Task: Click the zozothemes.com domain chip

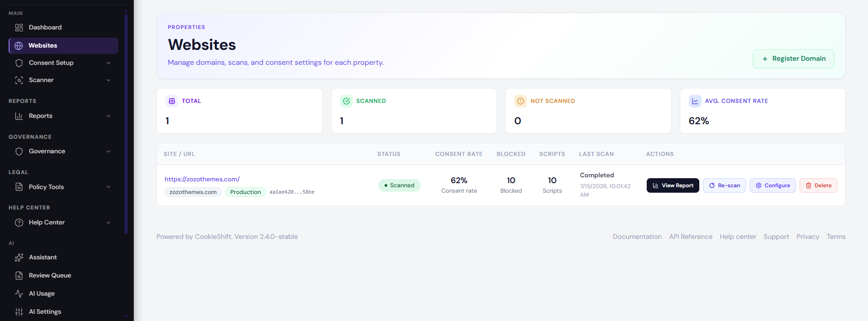Action: point(193,192)
